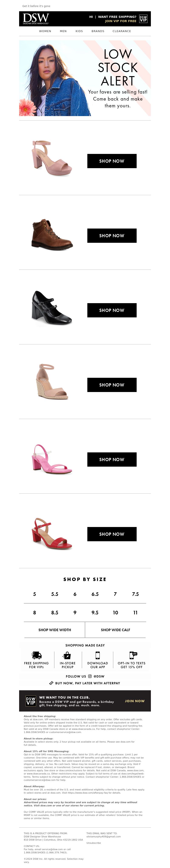Open the WOMEN navigation menu item

coord(45,31)
